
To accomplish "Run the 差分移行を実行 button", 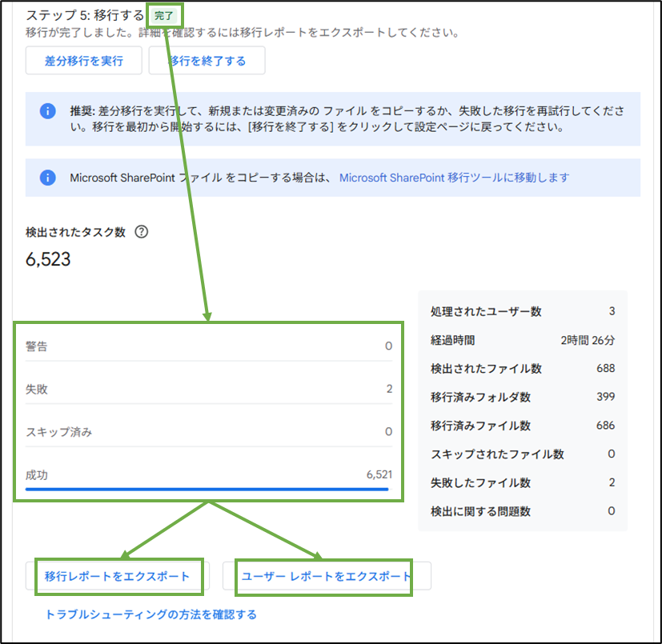I will point(83,61).
